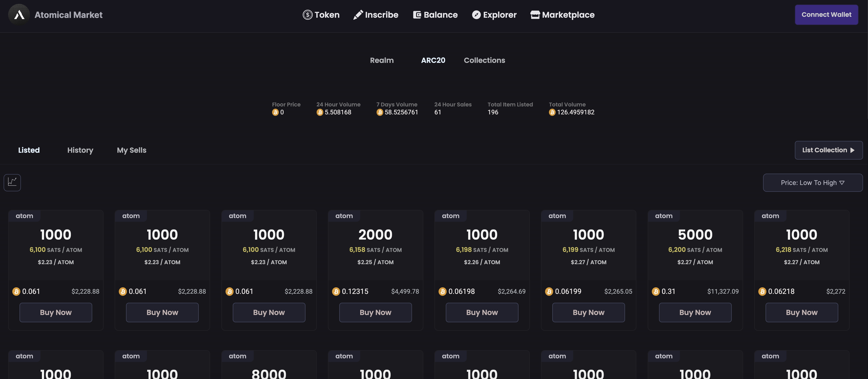Image resolution: width=868 pixels, height=379 pixels.
Task: Buy Now the 1000 atom listing at 0.06218
Action: point(802,312)
